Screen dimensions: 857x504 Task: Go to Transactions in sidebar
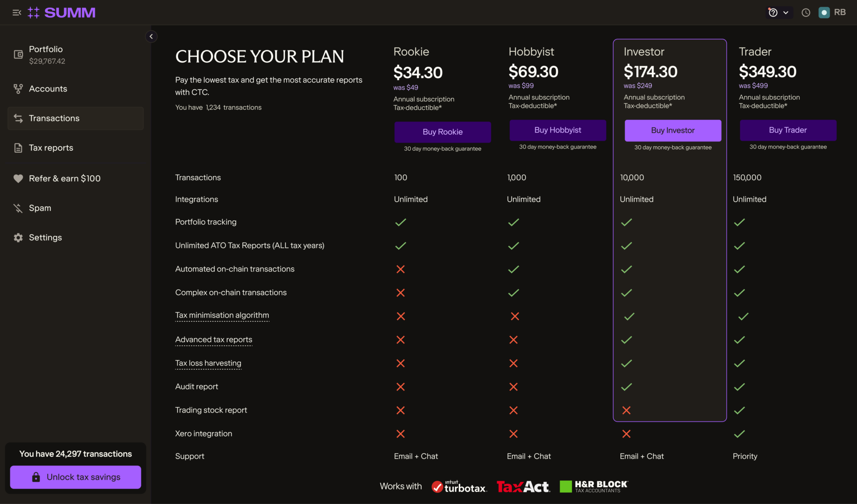coord(54,118)
